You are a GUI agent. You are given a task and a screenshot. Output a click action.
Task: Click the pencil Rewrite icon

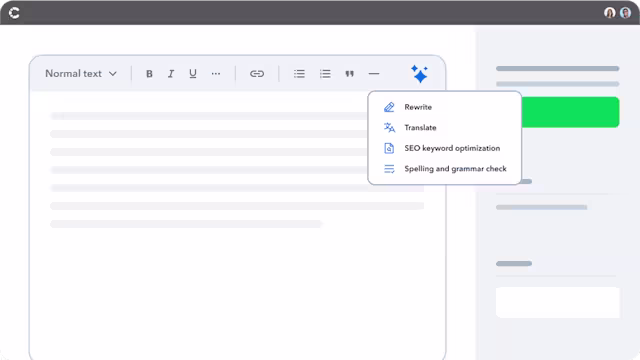coord(389,107)
